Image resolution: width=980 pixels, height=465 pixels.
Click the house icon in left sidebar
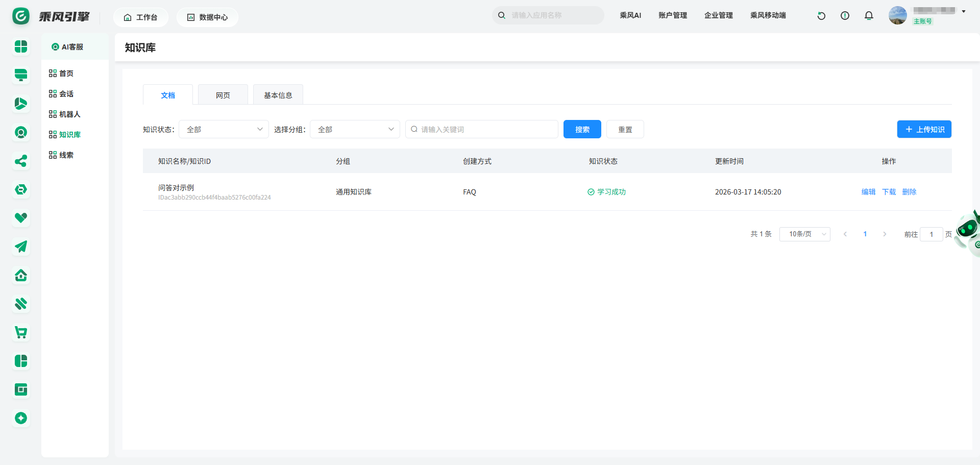point(21,276)
